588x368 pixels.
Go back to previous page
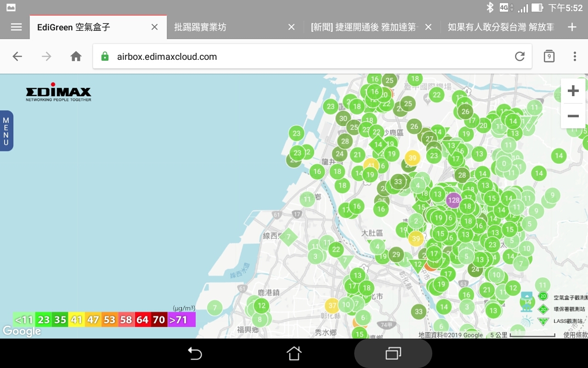[17, 56]
